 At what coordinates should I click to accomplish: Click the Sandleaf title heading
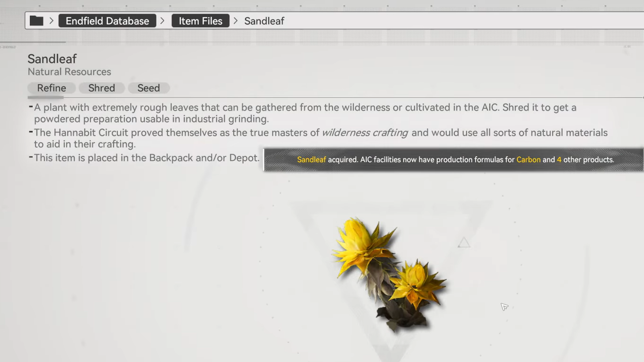[x=52, y=59]
